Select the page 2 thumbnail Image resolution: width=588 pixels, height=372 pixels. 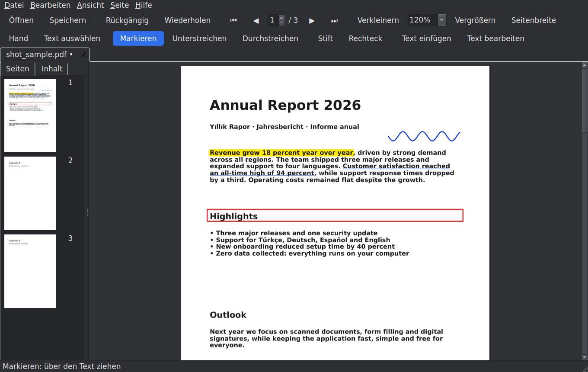(x=30, y=193)
